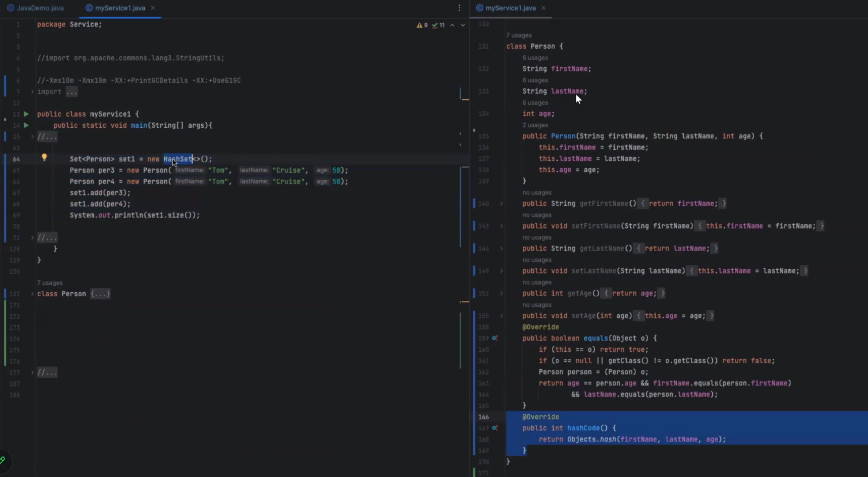Expand the folded getFirstName method
Screen dimensions: 868x477
501,204
